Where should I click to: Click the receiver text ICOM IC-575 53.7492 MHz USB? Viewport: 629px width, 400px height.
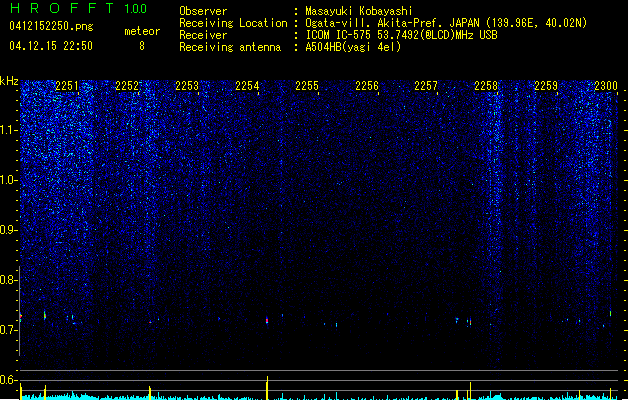click(402, 35)
